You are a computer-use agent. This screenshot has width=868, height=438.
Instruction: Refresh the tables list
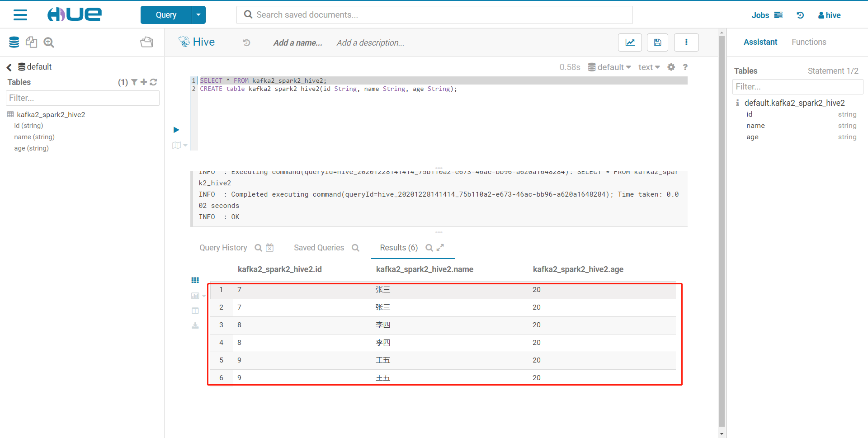(x=153, y=82)
